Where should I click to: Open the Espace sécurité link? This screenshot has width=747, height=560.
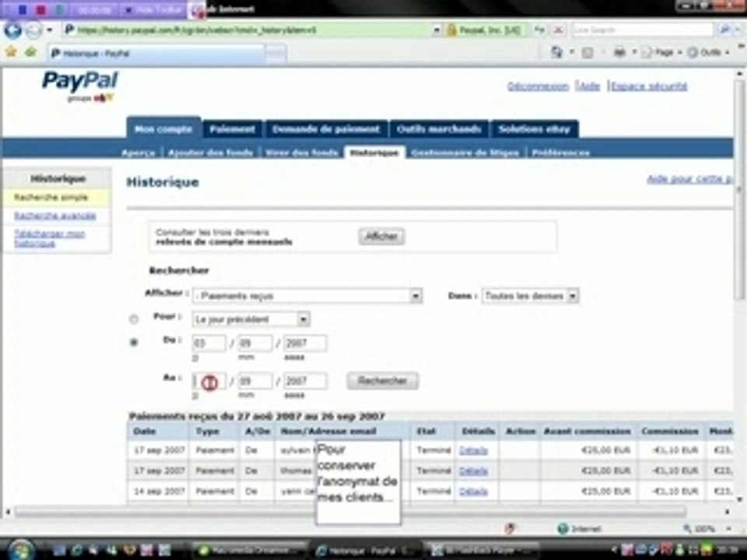[649, 86]
